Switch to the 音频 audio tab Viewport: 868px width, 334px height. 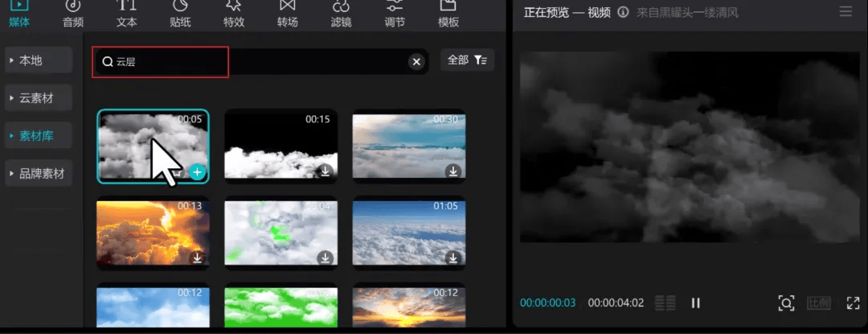(73, 14)
